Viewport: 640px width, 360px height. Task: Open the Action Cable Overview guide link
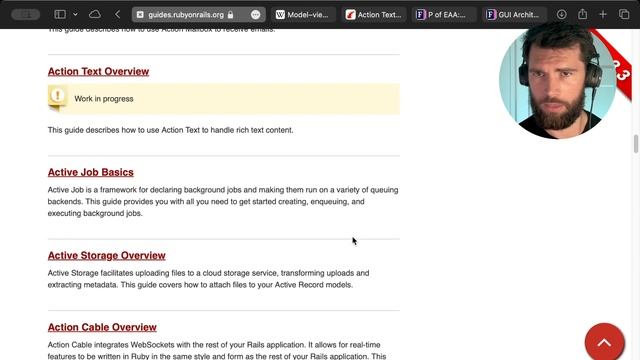tap(102, 327)
